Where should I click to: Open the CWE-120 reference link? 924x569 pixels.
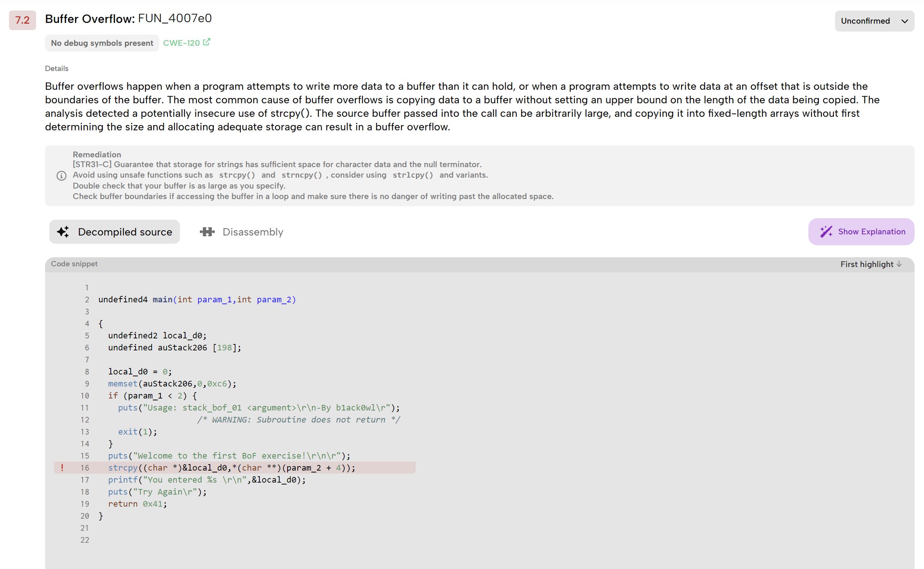(181, 43)
